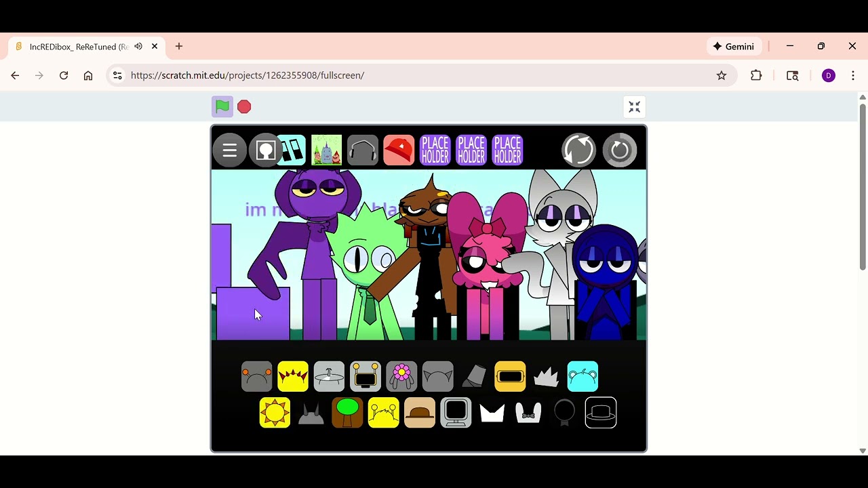Click the gray single-arrow reset button
Image resolution: width=868 pixels, height=488 pixels.
click(619, 150)
